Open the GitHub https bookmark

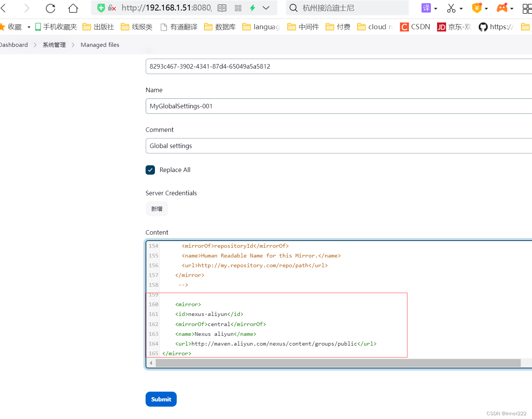(496, 27)
